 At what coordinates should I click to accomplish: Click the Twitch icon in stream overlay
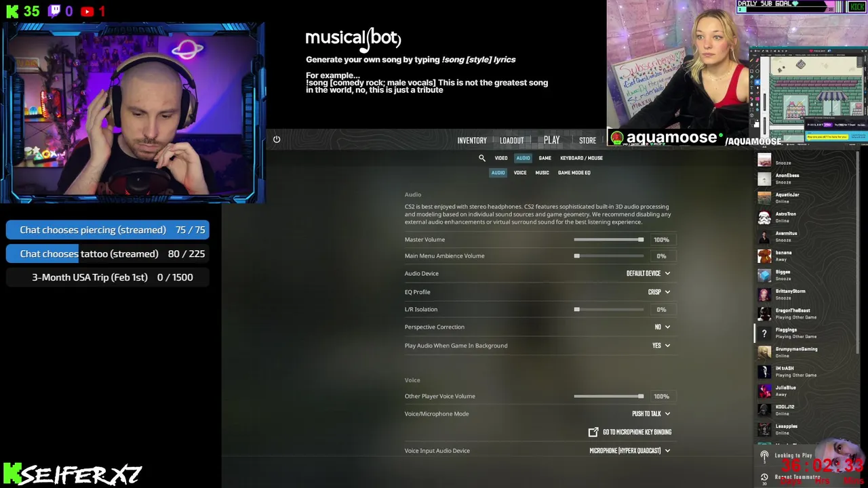[x=55, y=11]
